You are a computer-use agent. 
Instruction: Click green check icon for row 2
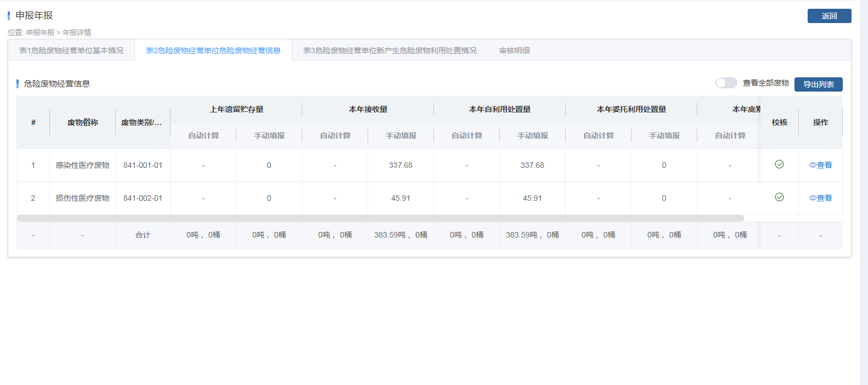pyautogui.click(x=779, y=197)
